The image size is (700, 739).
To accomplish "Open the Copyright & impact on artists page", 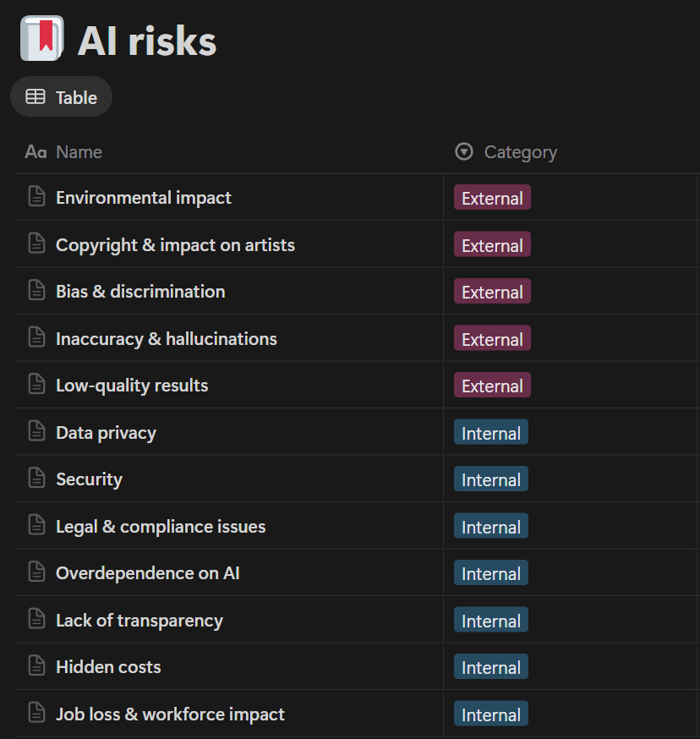I will [175, 244].
